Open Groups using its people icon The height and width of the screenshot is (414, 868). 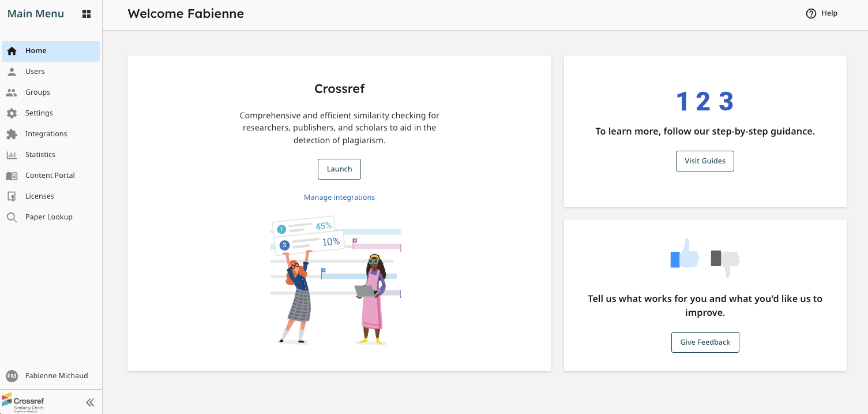pos(12,92)
